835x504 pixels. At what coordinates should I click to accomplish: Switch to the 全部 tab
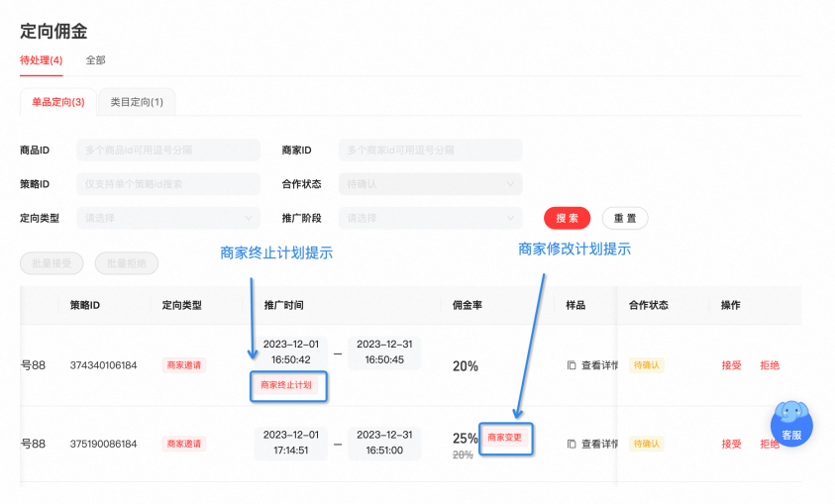(96, 60)
